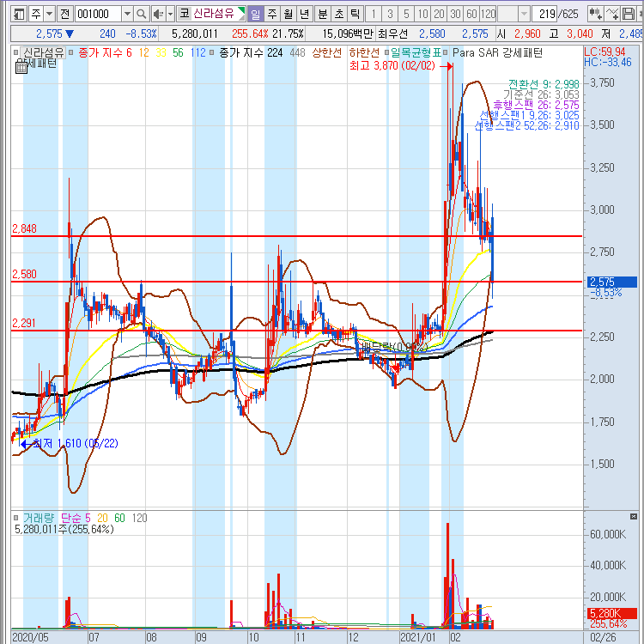This screenshot has height=644, width=644.
Task: Open the dropdown arrow next to 주 button
Action: click(49, 15)
